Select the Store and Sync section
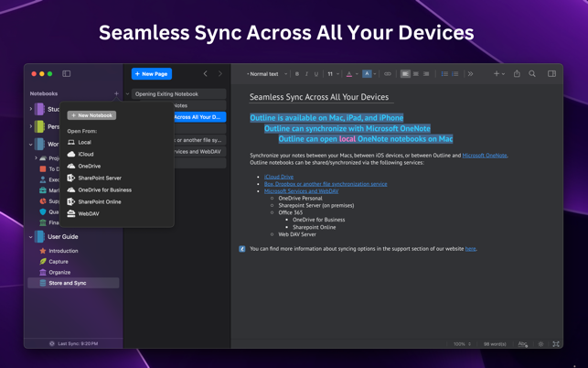The image size is (588, 368). (73, 283)
